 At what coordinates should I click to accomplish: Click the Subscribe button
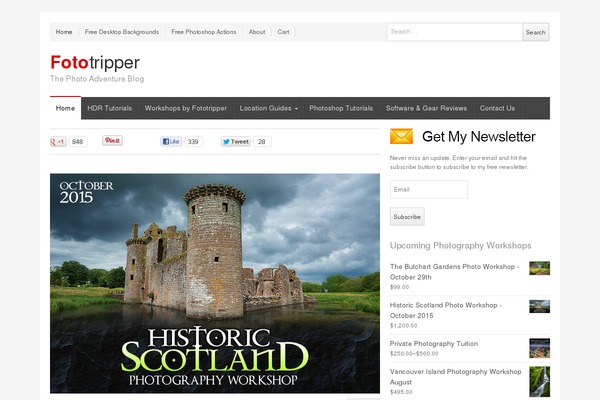tap(407, 217)
